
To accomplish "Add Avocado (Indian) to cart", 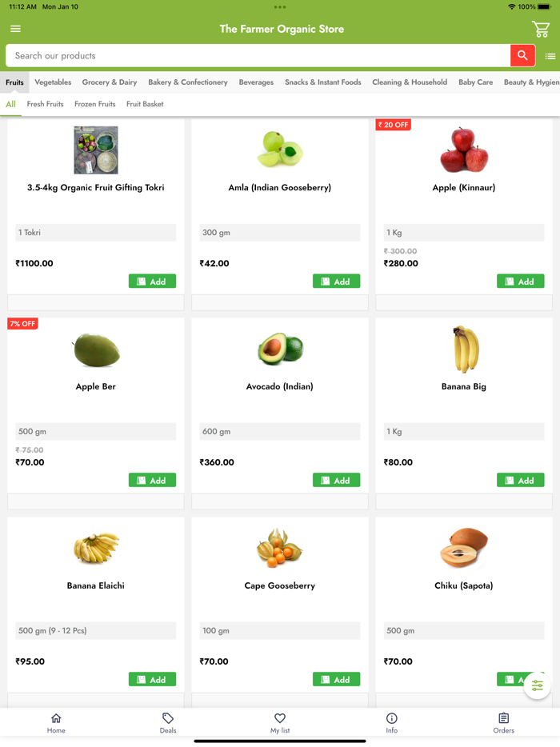I will pyautogui.click(x=336, y=480).
